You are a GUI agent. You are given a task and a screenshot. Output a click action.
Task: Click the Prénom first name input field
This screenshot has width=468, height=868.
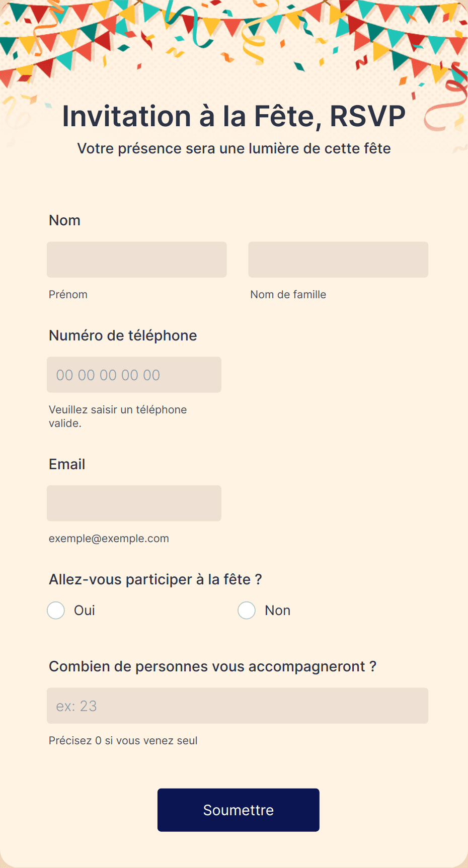point(136,259)
